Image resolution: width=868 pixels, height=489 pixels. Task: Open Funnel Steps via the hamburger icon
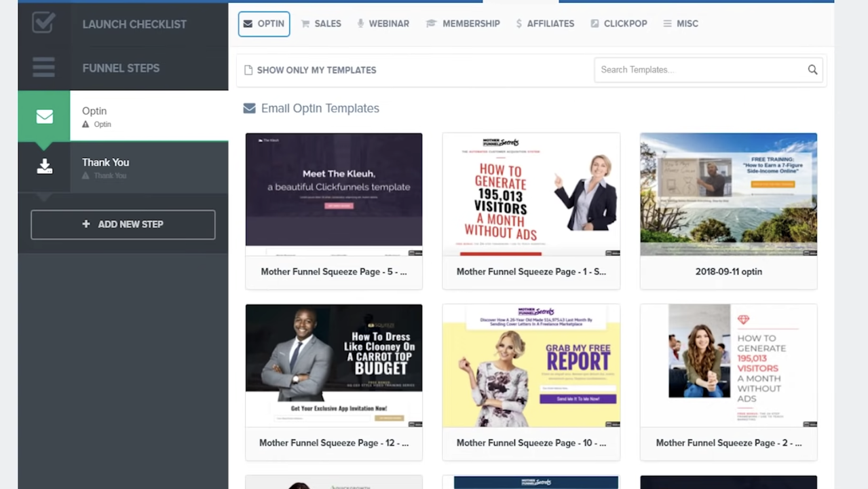tap(43, 67)
